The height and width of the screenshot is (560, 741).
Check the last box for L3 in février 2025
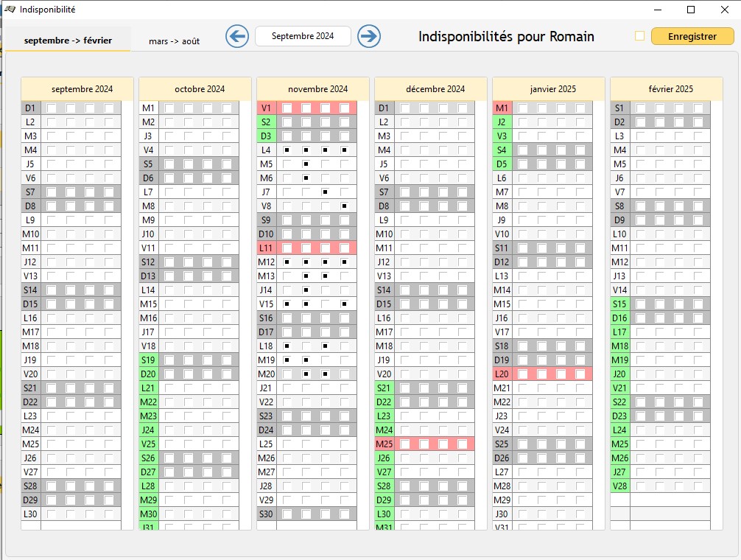point(698,136)
